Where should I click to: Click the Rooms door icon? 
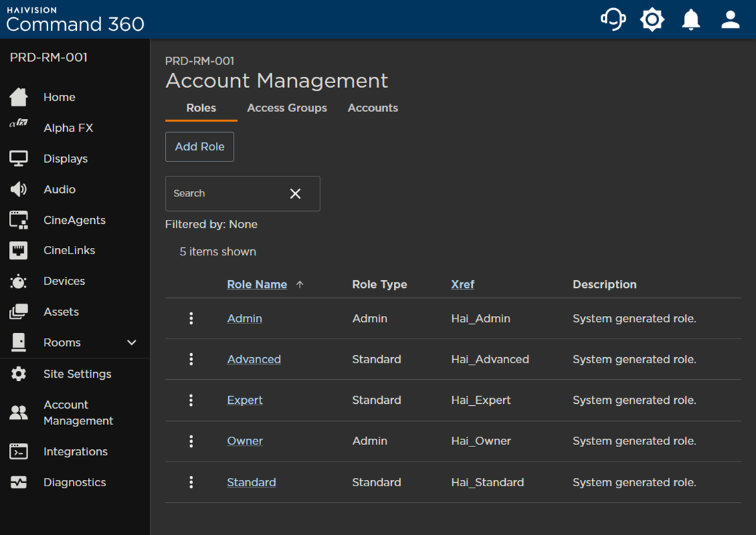(x=19, y=342)
